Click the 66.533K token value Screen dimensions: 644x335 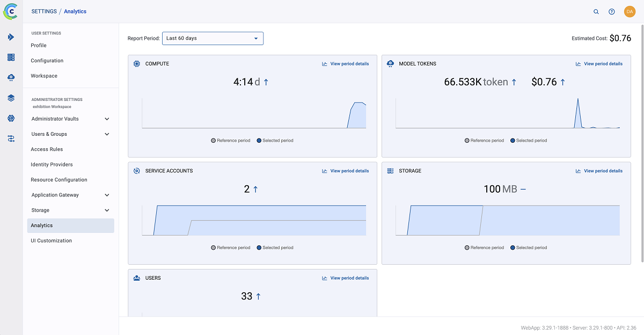[x=476, y=82]
